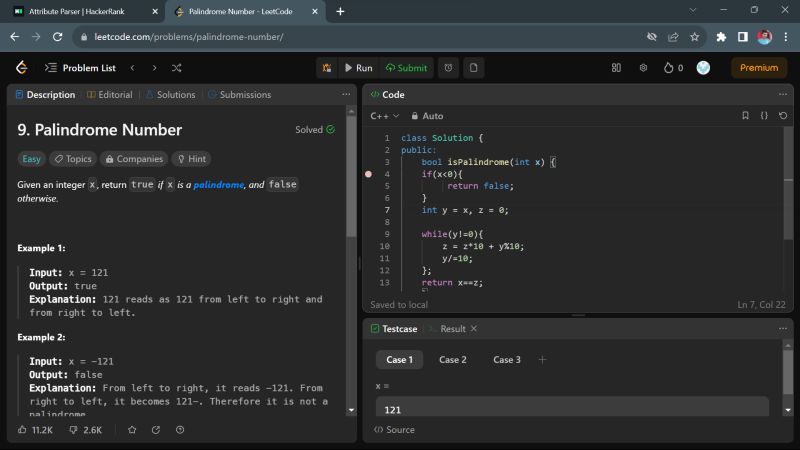Expand the Topics tag

[x=72, y=159]
